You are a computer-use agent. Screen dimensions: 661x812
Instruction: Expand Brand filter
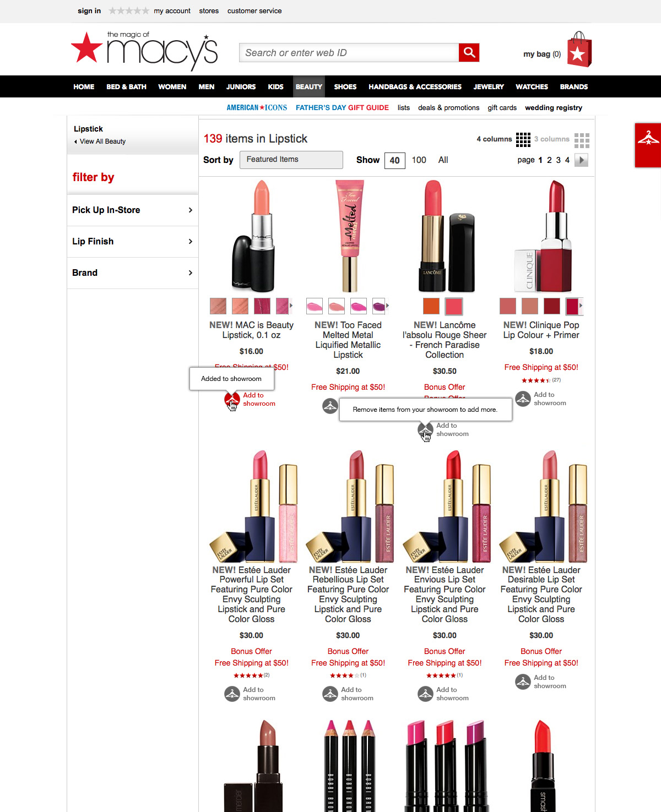132,273
